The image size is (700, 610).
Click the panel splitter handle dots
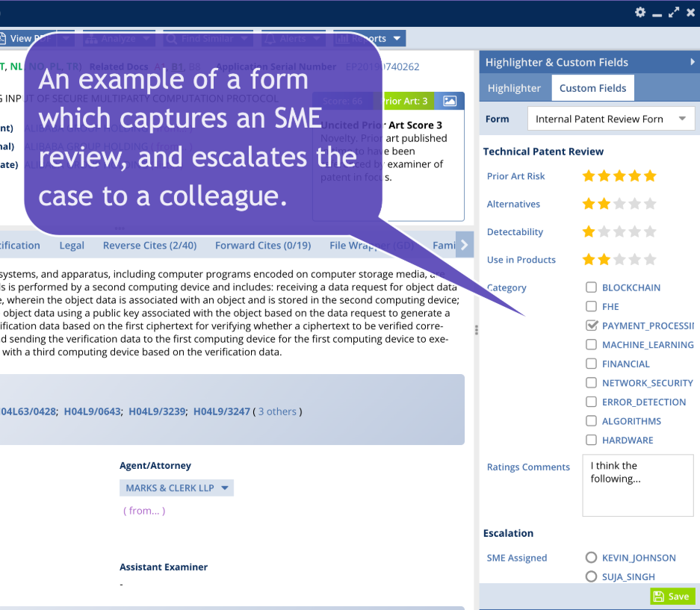tap(477, 330)
